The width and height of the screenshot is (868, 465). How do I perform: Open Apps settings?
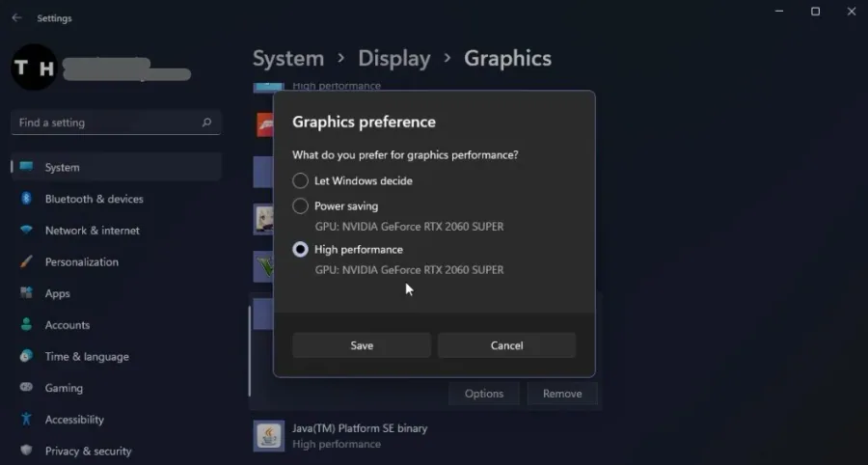(x=117, y=293)
